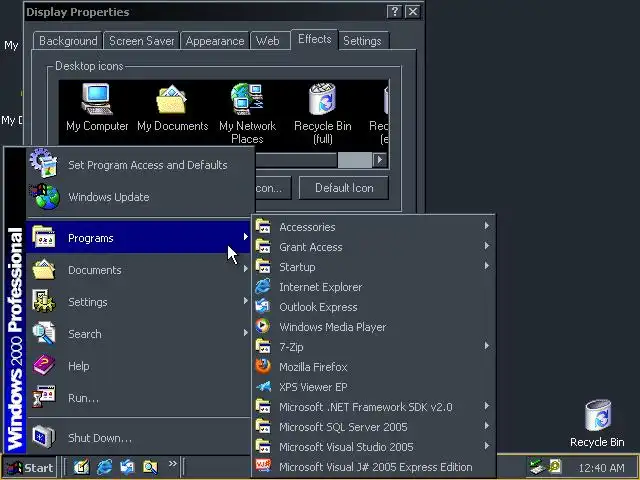The height and width of the screenshot is (480, 640).
Task: Click the Startup folder icon
Action: pyautogui.click(x=263, y=266)
